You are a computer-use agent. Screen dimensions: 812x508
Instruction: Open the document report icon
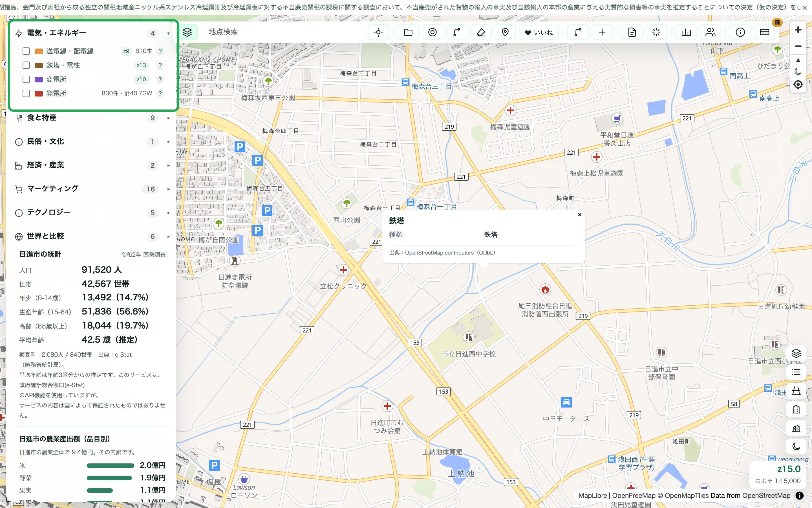tap(632, 32)
